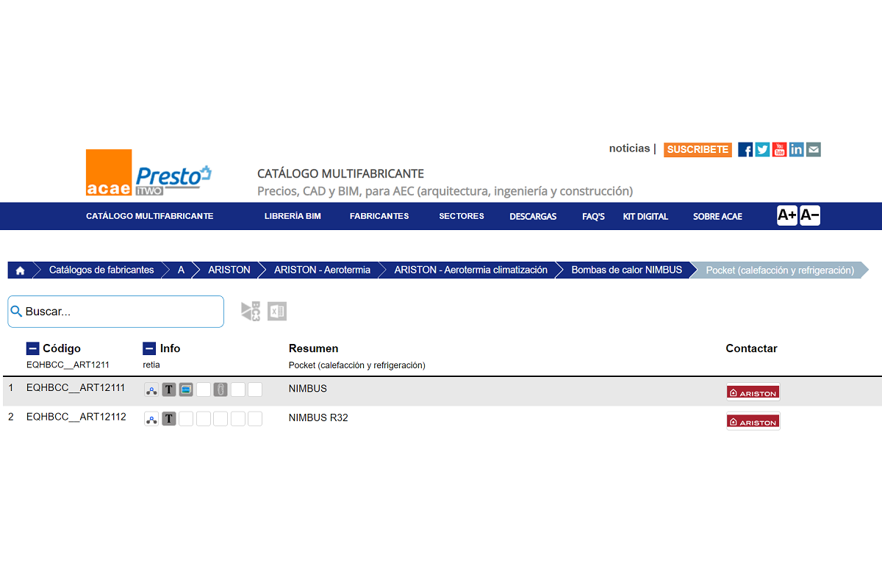Viewport: 882px width, 588px height.
Task: Open text T icon for NIMBUS R32 row
Action: (169, 419)
